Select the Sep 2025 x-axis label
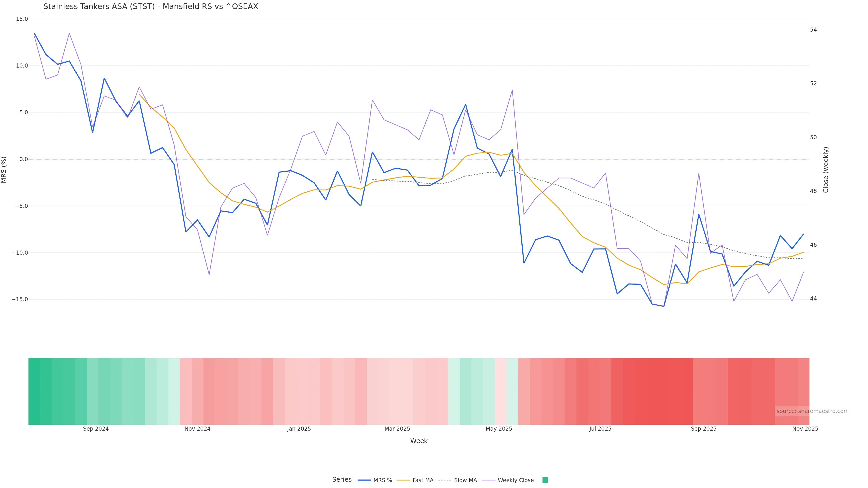Screen dimensions: 868x488 pyautogui.click(x=704, y=429)
